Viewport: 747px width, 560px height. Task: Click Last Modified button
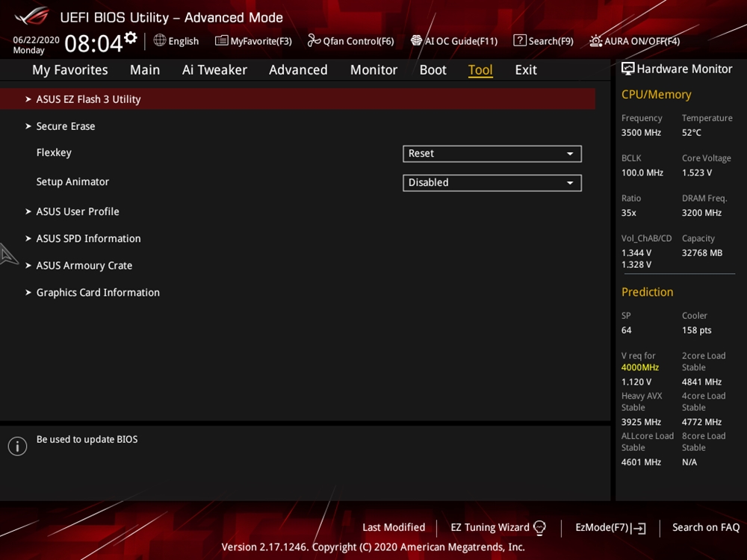tap(394, 528)
